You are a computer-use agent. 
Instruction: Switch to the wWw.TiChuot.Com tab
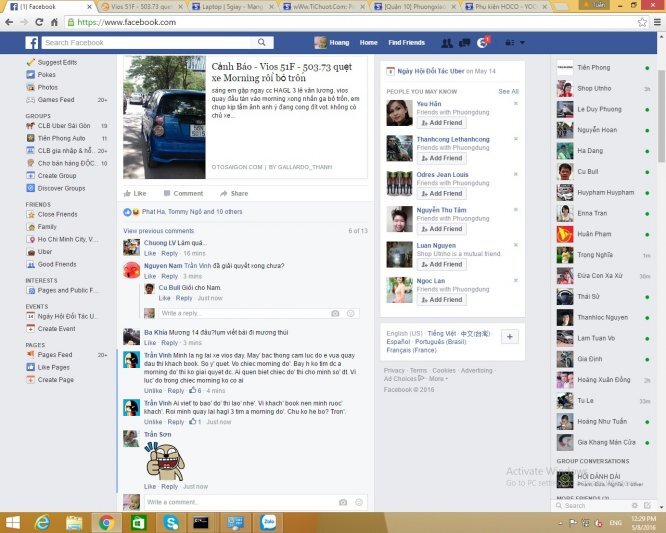pyautogui.click(x=324, y=7)
